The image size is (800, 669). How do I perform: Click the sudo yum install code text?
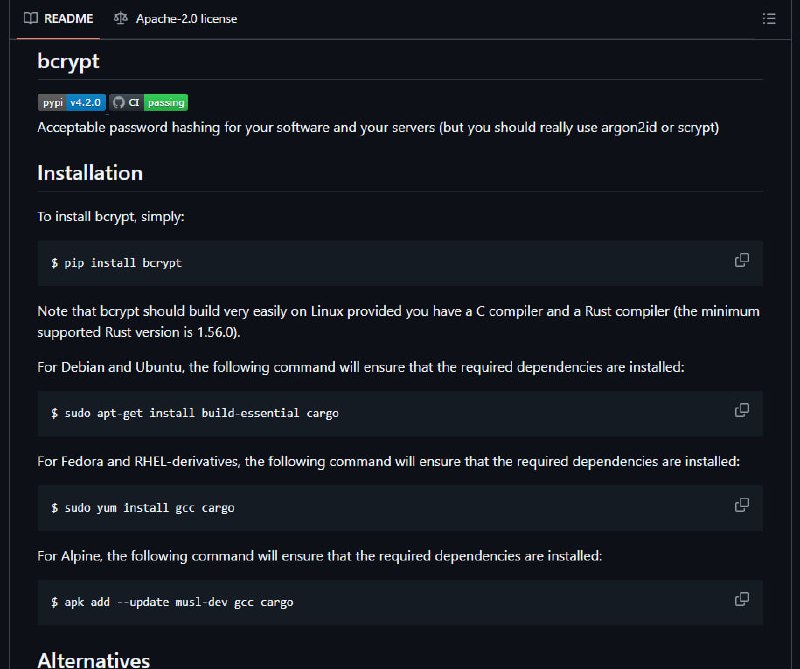(142, 508)
